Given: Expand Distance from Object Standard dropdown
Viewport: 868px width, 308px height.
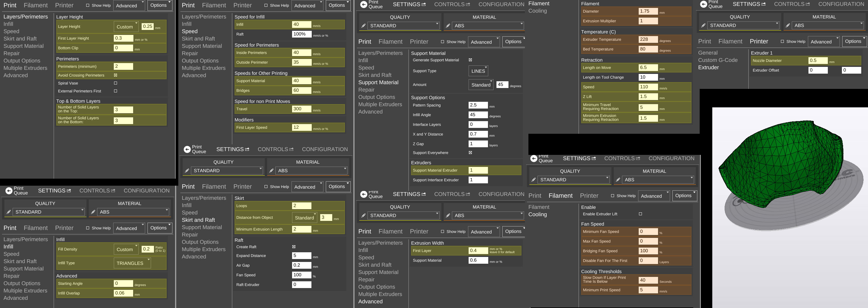Looking at the screenshot, I should (305, 218).
